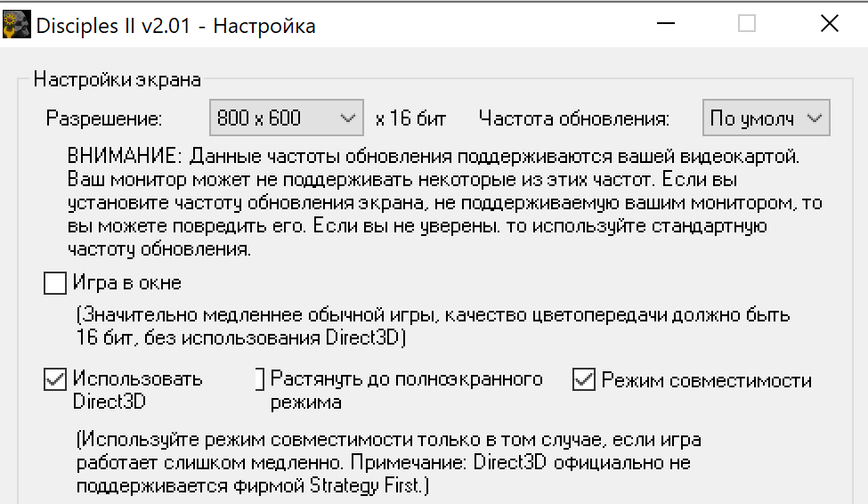Enable the 'Игра в окне' checkbox
The image size is (868, 504).
pyautogui.click(x=55, y=284)
